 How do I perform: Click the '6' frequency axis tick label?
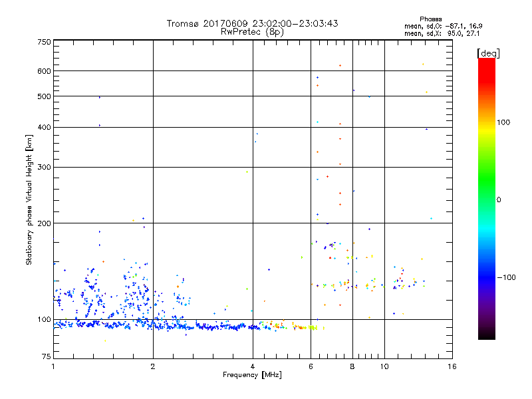(311, 366)
